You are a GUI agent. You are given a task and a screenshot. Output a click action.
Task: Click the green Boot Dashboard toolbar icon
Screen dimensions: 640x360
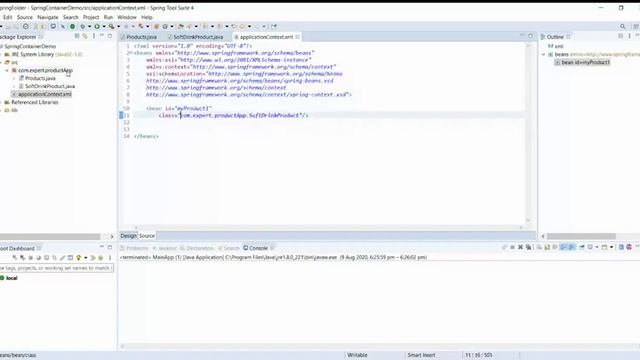click(72, 27)
